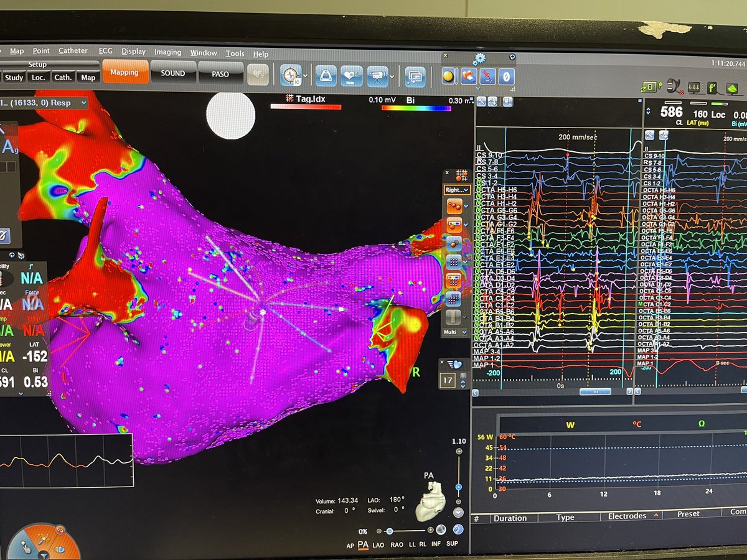Open the ECG menu

point(105,52)
